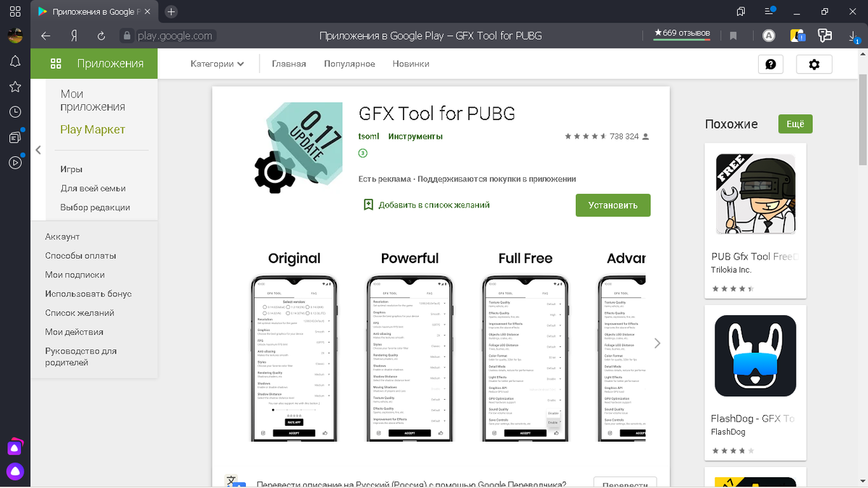
Task: Open Мои действия link
Action: click(x=74, y=332)
